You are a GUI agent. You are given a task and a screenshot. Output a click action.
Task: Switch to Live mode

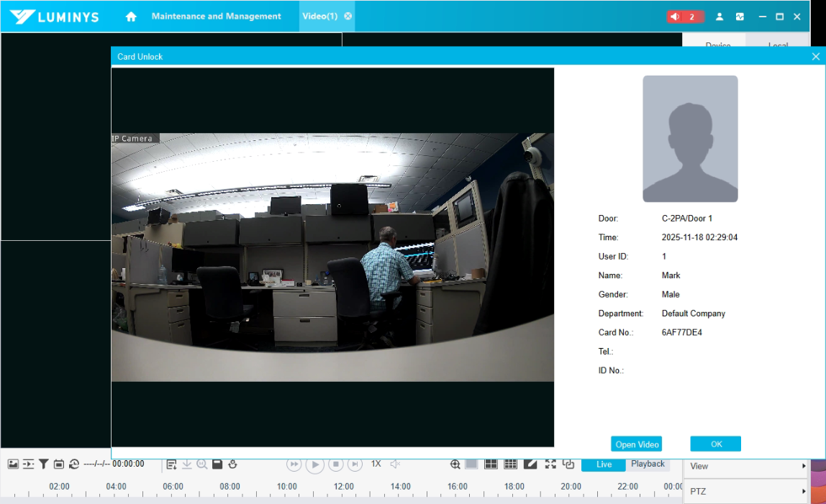click(x=604, y=464)
